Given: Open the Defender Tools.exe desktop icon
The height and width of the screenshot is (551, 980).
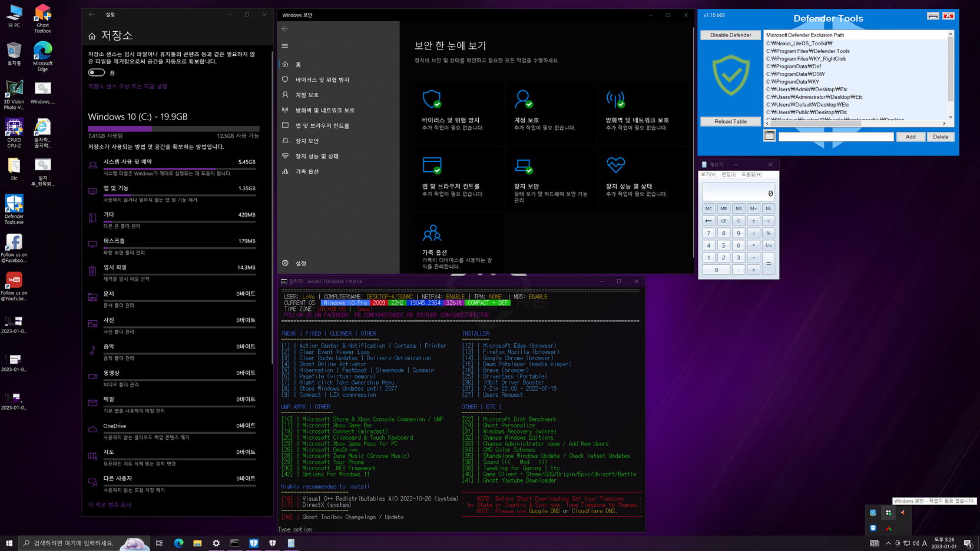Looking at the screenshot, I should 14,210.
